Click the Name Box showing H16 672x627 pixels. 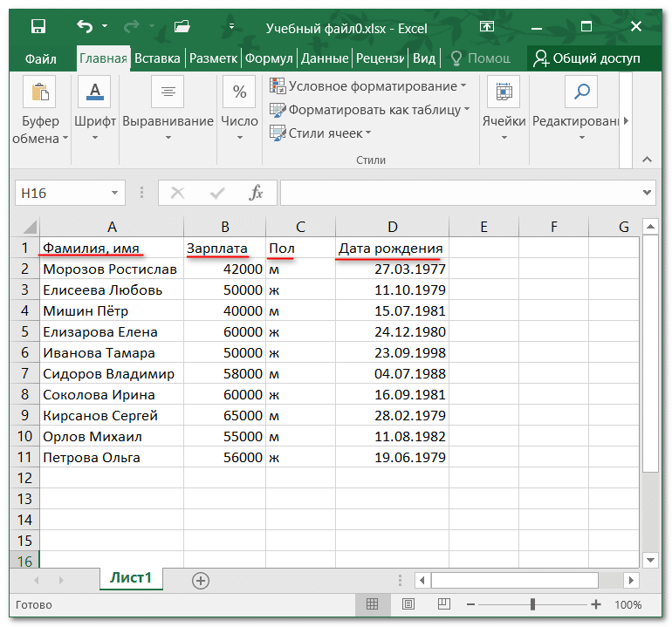tap(62, 193)
